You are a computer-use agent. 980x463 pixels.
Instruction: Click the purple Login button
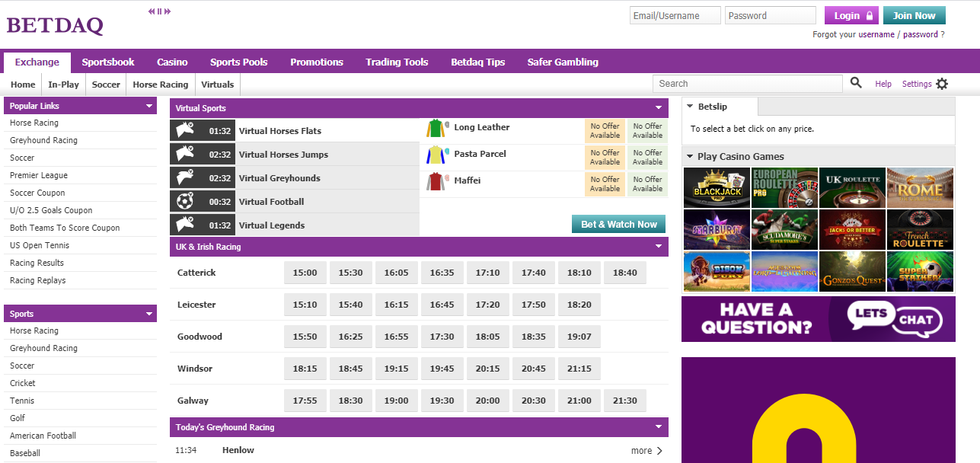[851, 15]
